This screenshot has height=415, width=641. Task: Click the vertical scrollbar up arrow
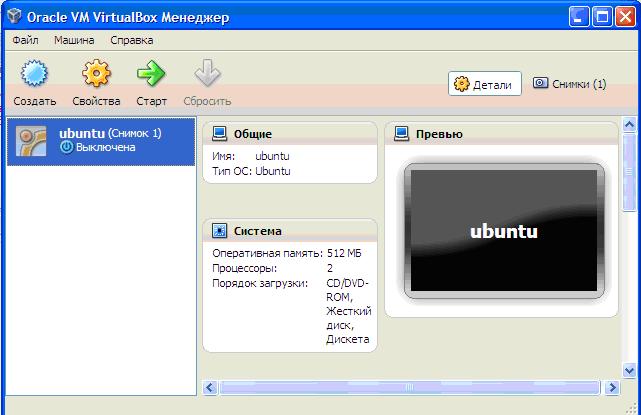(629, 124)
